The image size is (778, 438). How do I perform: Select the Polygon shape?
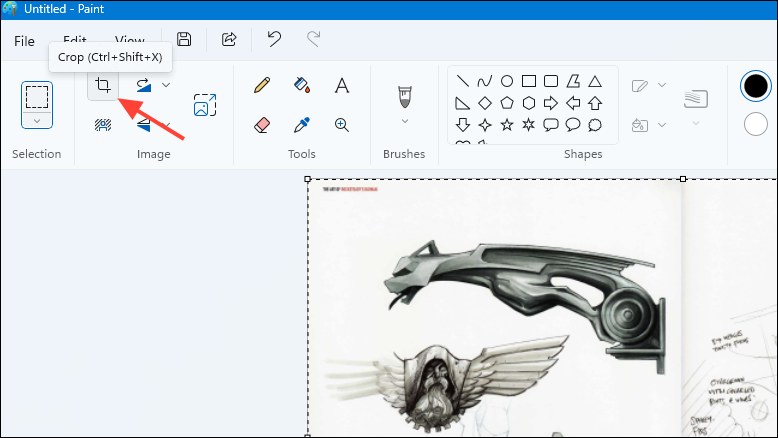point(573,81)
